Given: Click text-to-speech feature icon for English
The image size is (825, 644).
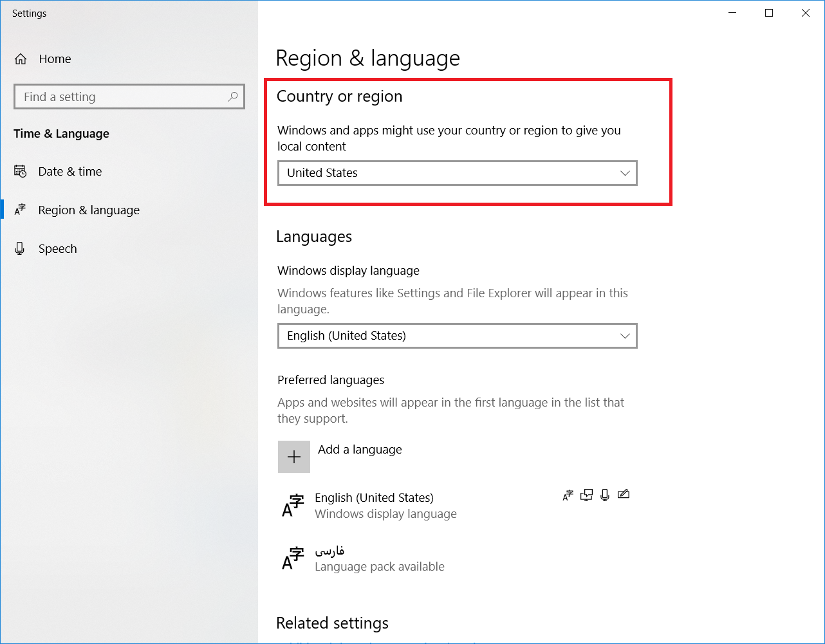Looking at the screenshot, I should 586,495.
